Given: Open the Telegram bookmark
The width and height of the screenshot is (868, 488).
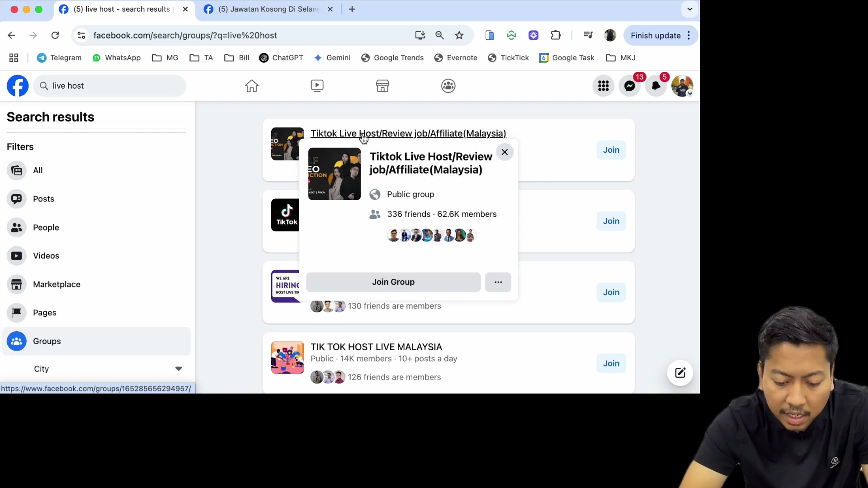Looking at the screenshot, I should [x=59, y=58].
